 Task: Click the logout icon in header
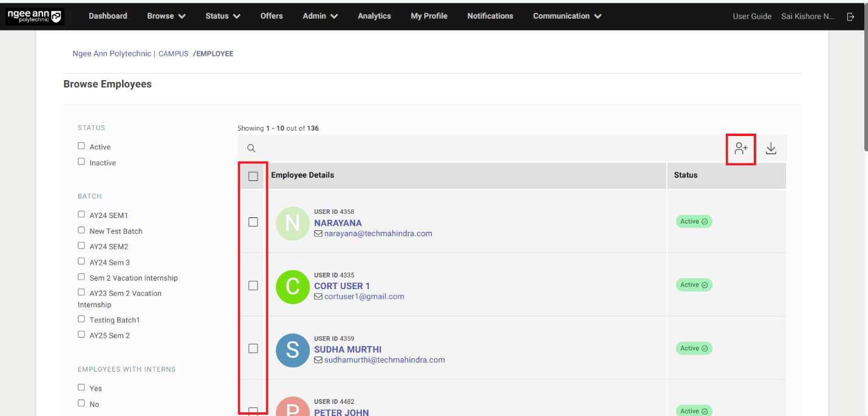850,16
